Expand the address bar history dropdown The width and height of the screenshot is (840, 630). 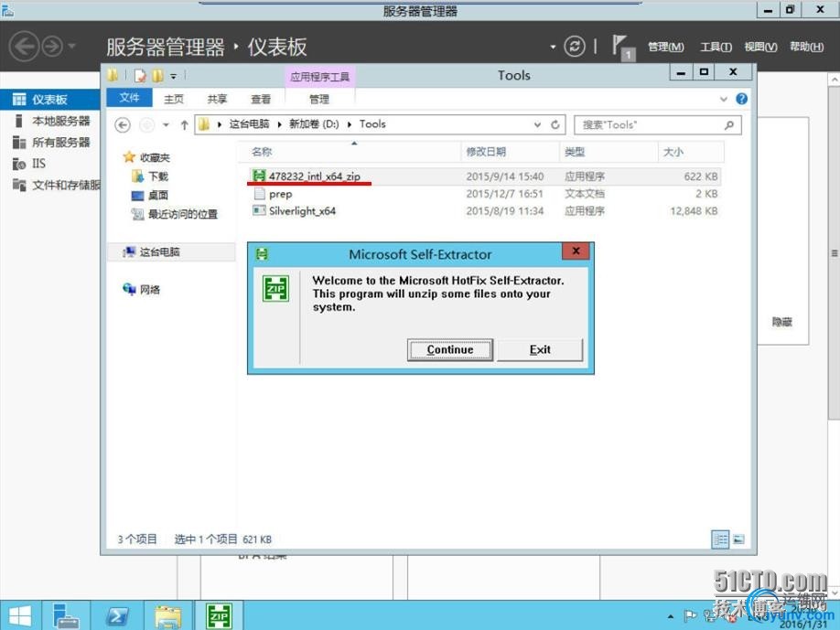tap(537, 124)
